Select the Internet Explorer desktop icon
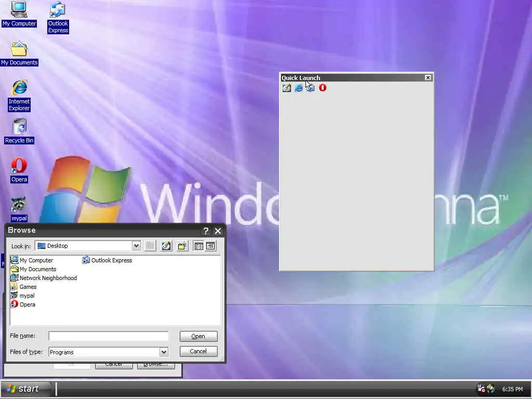Image resolution: width=532 pixels, height=399 pixels. pos(19,96)
